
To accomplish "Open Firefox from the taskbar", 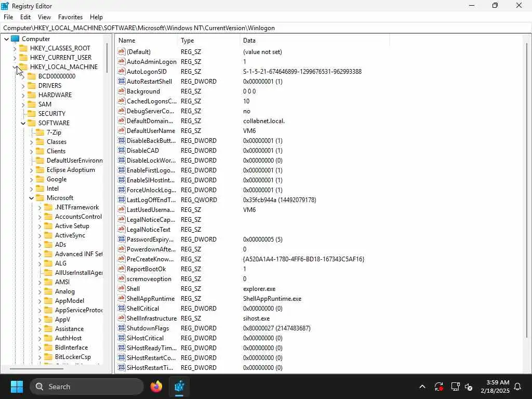I will (156, 387).
